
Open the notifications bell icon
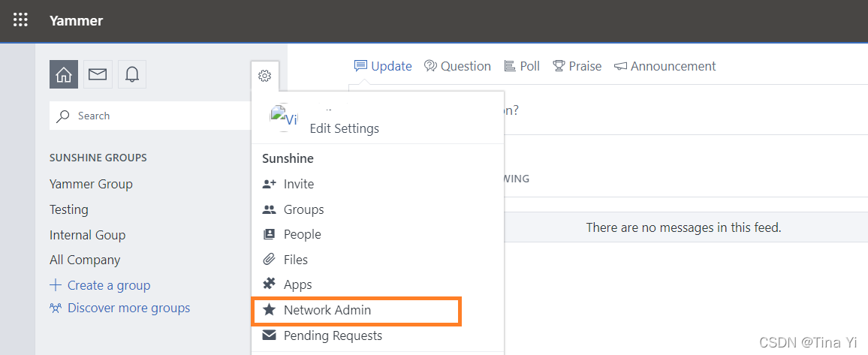pos(131,74)
